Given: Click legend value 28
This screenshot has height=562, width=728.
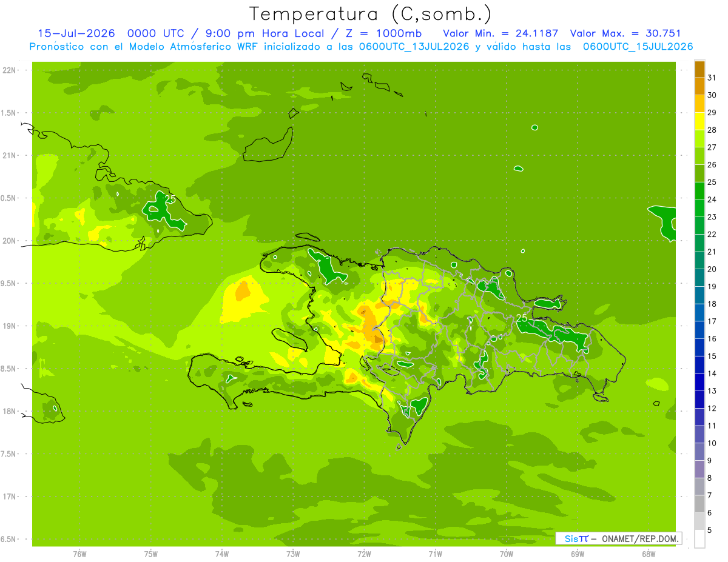Looking at the screenshot, I should click(x=712, y=130).
